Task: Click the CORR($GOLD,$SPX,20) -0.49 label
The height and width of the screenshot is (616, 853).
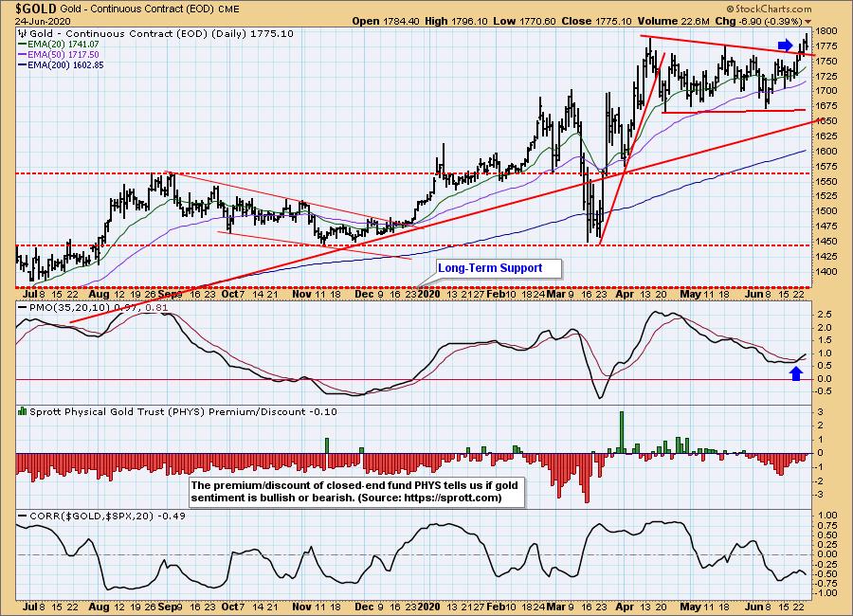Action: 107,516
